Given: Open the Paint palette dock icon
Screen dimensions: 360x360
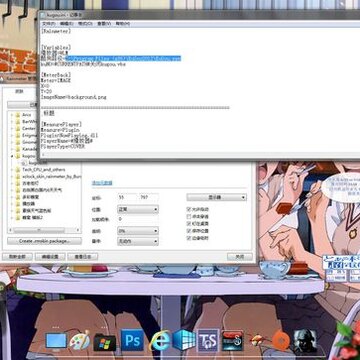Looking at the screenshot, I should click(x=79, y=340).
